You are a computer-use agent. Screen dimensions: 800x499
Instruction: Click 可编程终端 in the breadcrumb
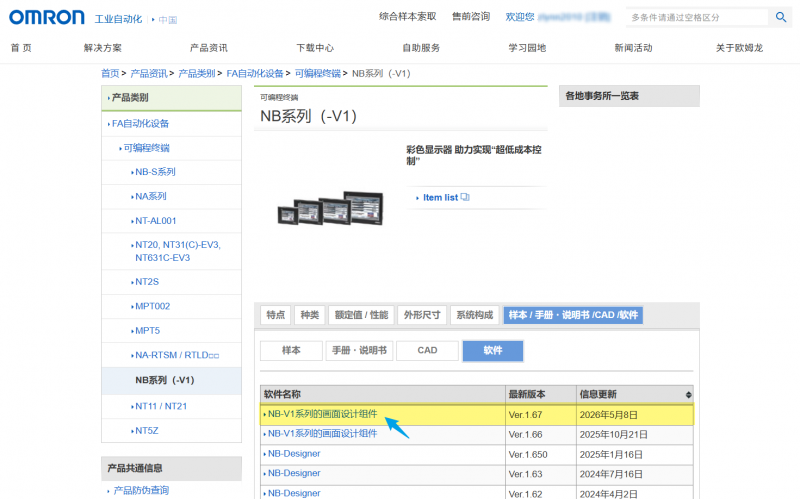[317, 73]
